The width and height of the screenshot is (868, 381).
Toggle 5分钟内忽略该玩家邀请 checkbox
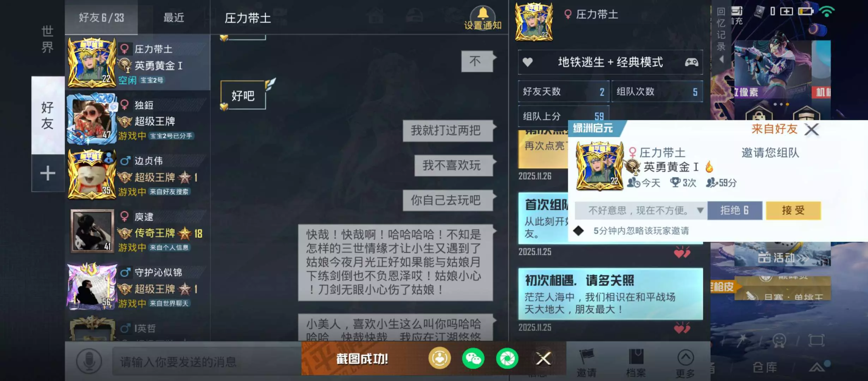coord(578,231)
